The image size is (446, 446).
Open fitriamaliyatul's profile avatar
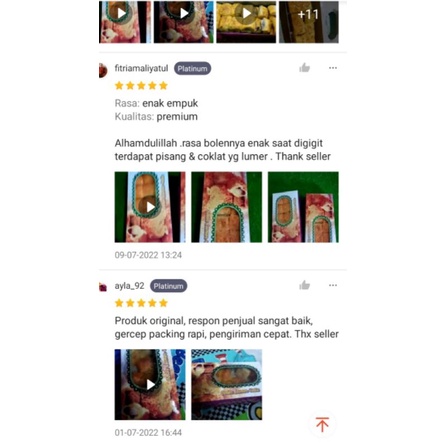[103, 71]
